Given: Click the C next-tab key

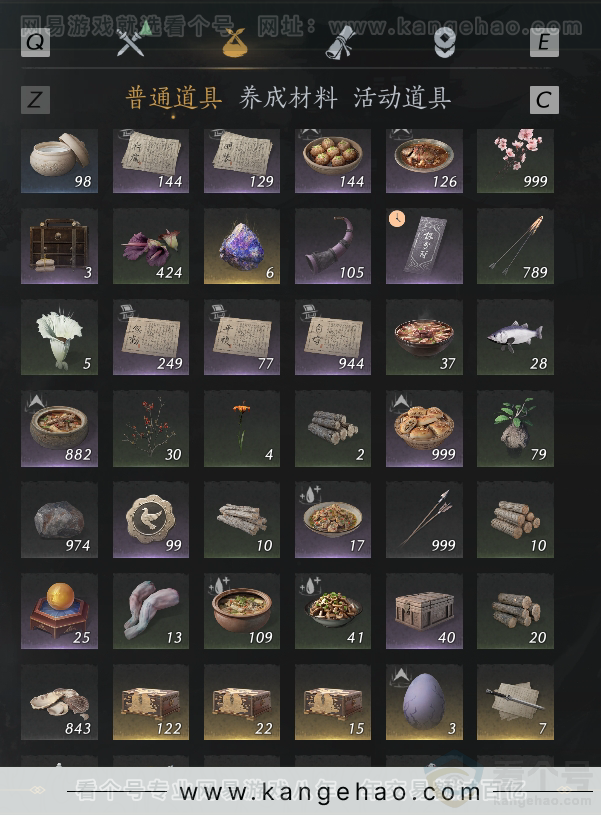Looking at the screenshot, I should point(544,99).
